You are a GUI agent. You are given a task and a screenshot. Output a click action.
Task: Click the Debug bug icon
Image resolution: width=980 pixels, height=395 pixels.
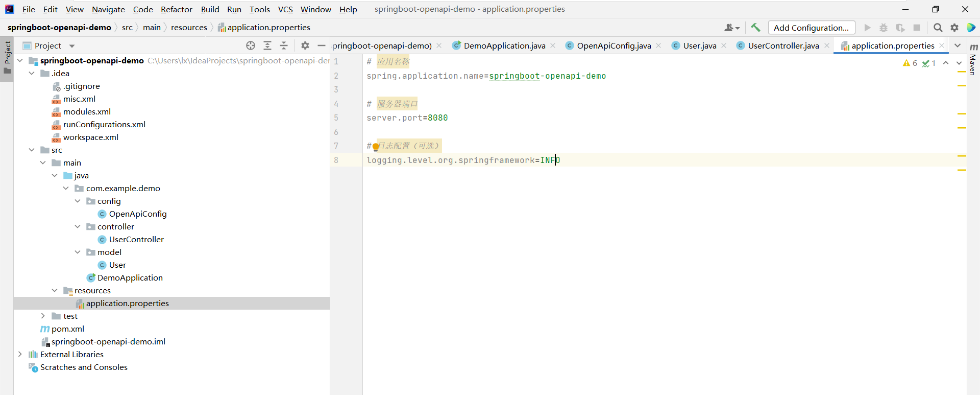click(884, 28)
